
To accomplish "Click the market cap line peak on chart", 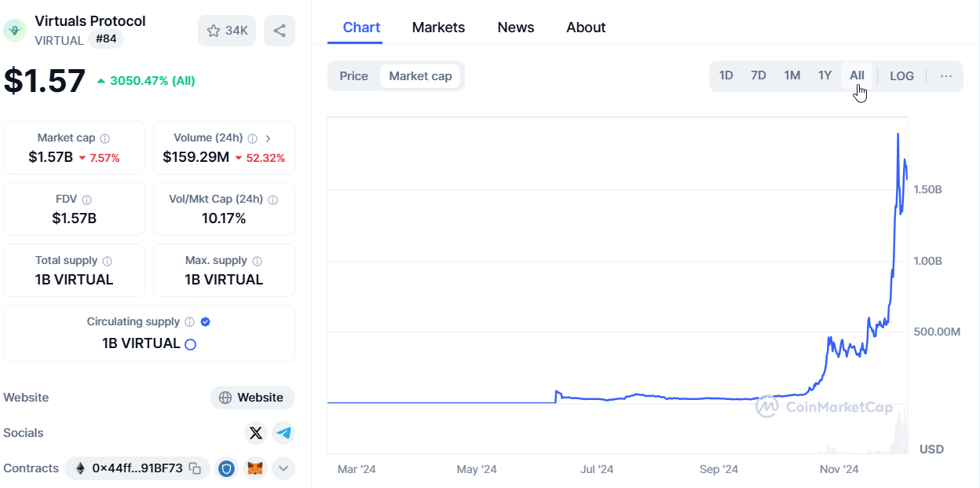I will coord(898,135).
